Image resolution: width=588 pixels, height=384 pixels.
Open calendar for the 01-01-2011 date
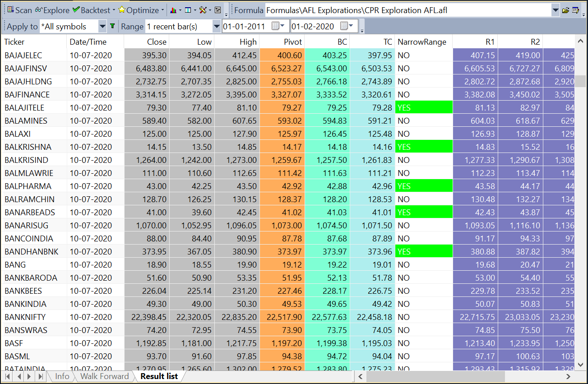[x=278, y=26]
